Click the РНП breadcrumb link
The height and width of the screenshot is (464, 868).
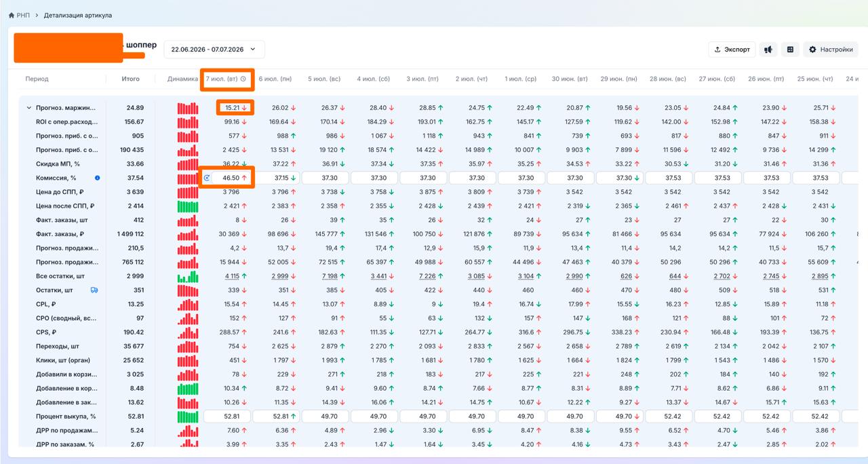tap(23, 15)
